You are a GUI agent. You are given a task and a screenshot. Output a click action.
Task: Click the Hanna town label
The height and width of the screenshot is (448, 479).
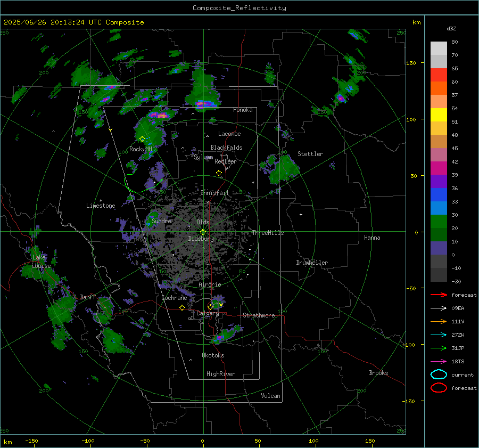tap(372, 238)
